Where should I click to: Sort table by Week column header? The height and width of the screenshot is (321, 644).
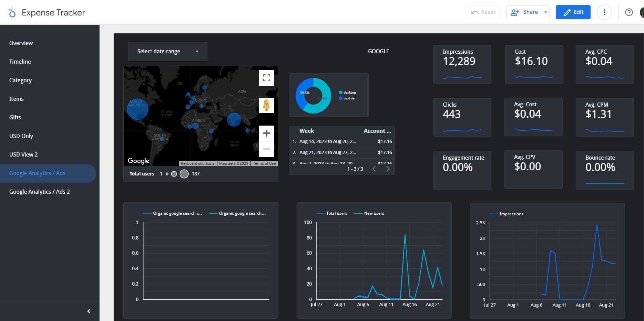[x=307, y=131]
